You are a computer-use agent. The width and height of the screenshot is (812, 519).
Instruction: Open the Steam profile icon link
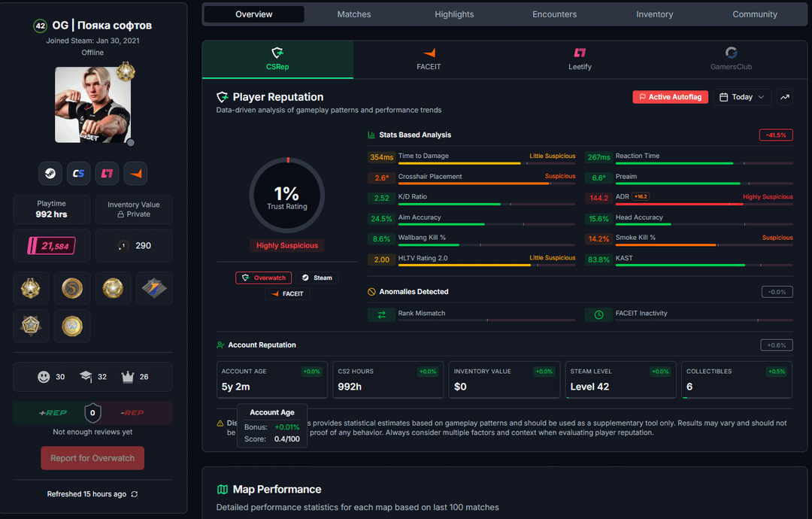(50, 174)
